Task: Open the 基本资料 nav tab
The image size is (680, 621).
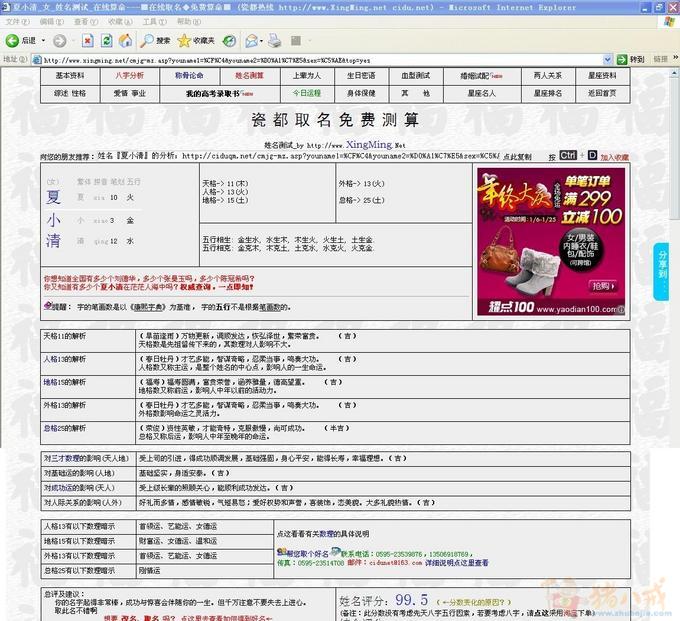Action: (70, 75)
